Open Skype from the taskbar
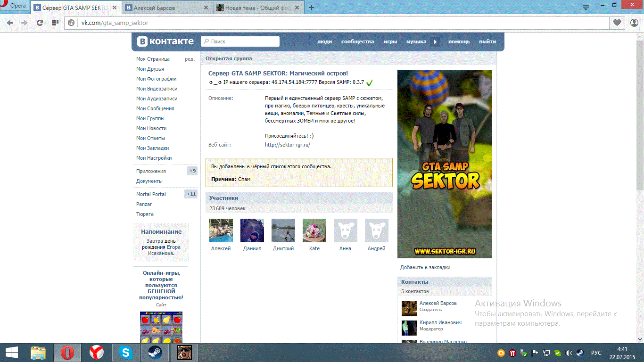Image resolution: width=644 pixels, height=362 pixels. (126, 353)
